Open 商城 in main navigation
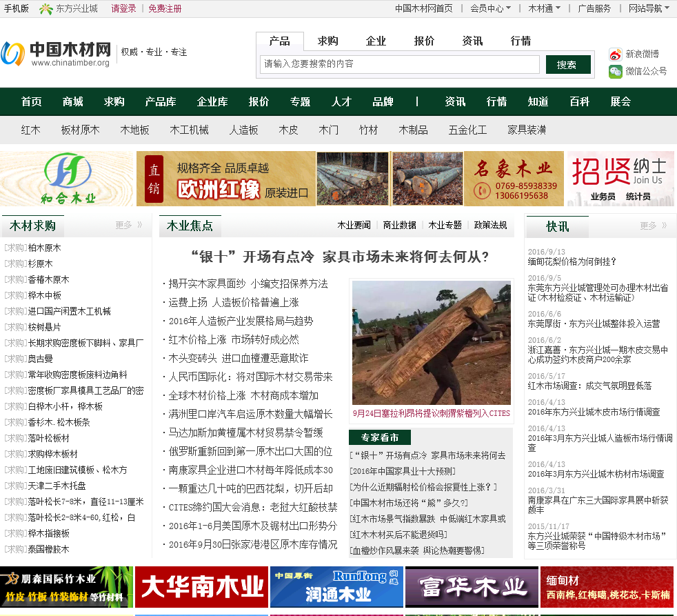The width and height of the screenshot is (677, 616). 72,101
